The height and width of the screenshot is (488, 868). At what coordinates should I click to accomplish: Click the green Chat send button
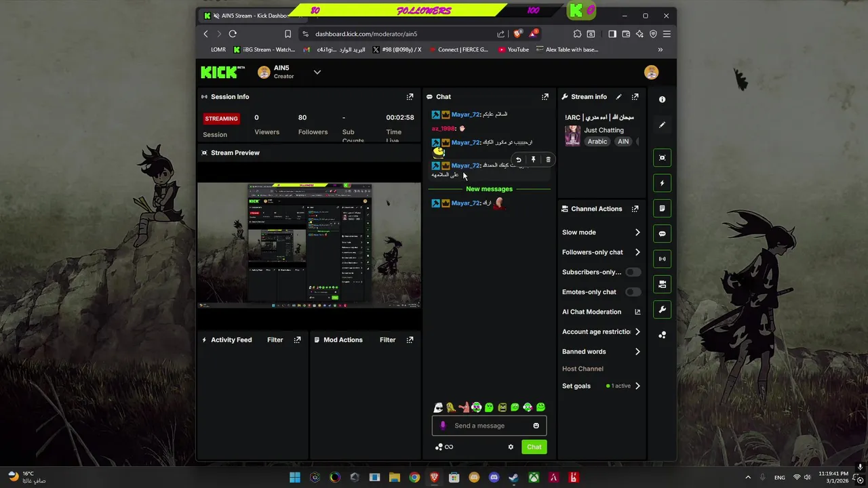tap(534, 447)
